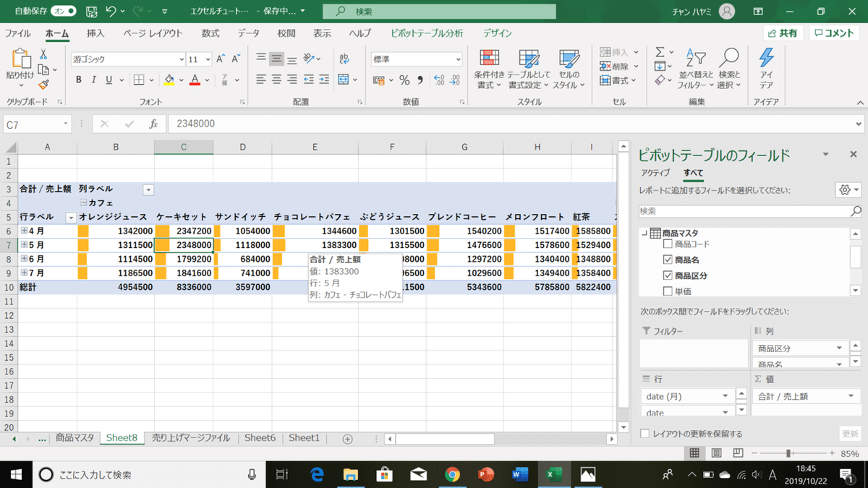Open Cell Styles (セルのスタイル)
This screenshot has width=868, height=488.
click(x=569, y=70)
